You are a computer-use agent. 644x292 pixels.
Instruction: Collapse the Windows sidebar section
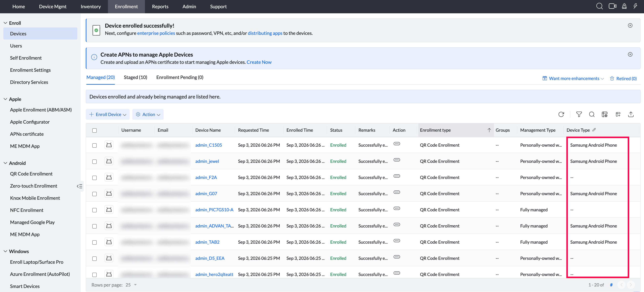click(5, 251)
